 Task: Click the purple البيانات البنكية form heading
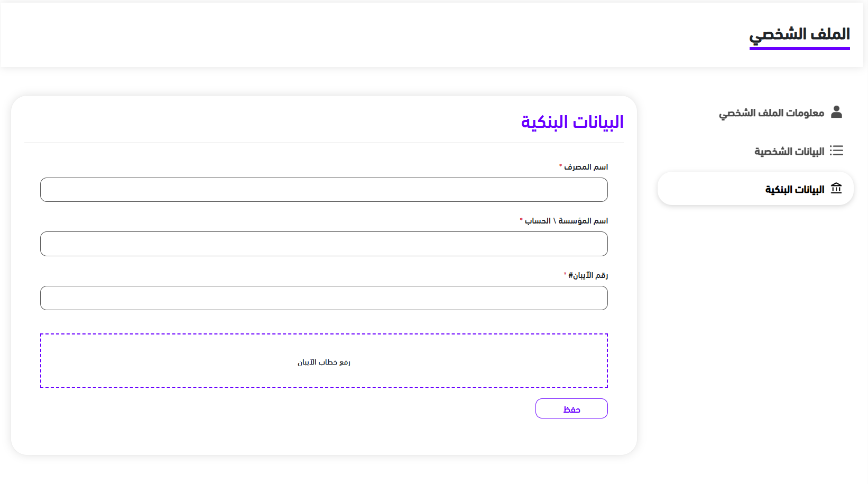click(x=572, y=122)
